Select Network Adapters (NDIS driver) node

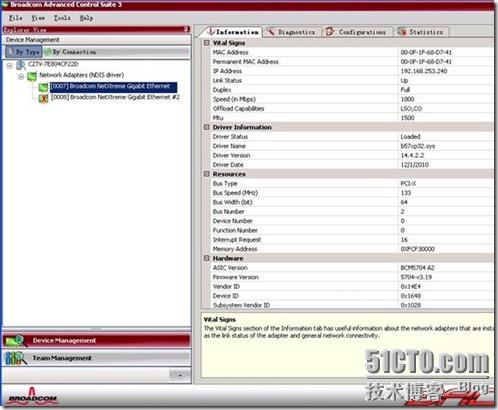pos(82,75)
